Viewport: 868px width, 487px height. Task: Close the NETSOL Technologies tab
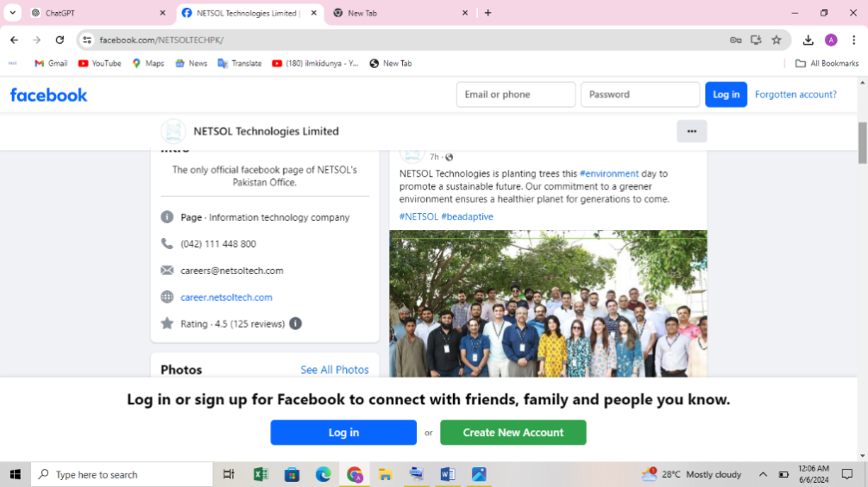pos(313,13)
